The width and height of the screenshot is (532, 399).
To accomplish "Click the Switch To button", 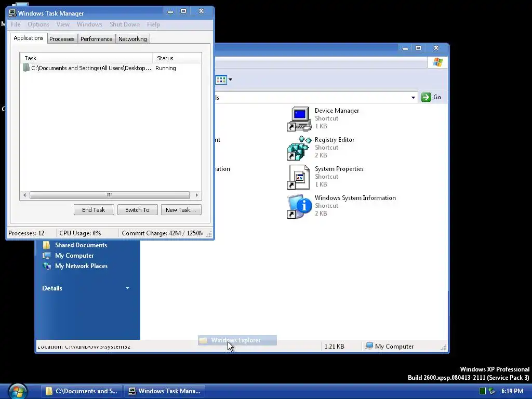I will click(137, 210).
